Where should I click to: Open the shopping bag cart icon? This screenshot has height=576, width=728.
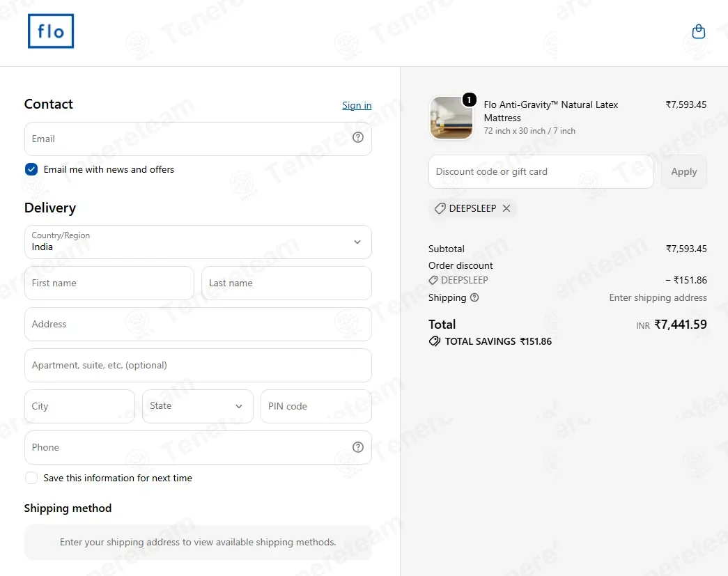[698, 31]
